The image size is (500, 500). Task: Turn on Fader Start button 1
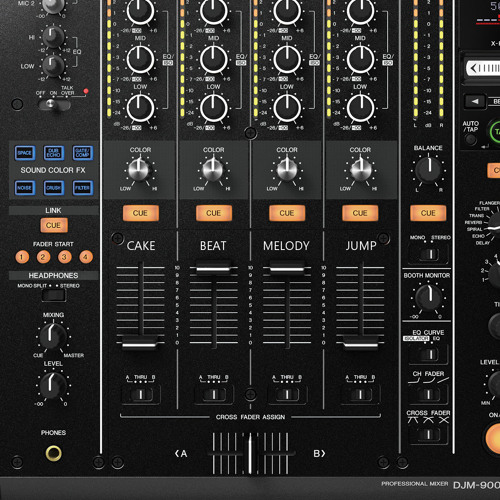(x=22, y=257)
